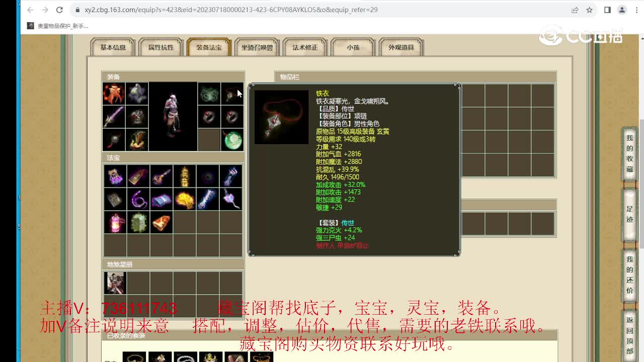This screenshot has height=362, width=644.
Task: Select the purple sword weapon icon
Action: point(114,117)
